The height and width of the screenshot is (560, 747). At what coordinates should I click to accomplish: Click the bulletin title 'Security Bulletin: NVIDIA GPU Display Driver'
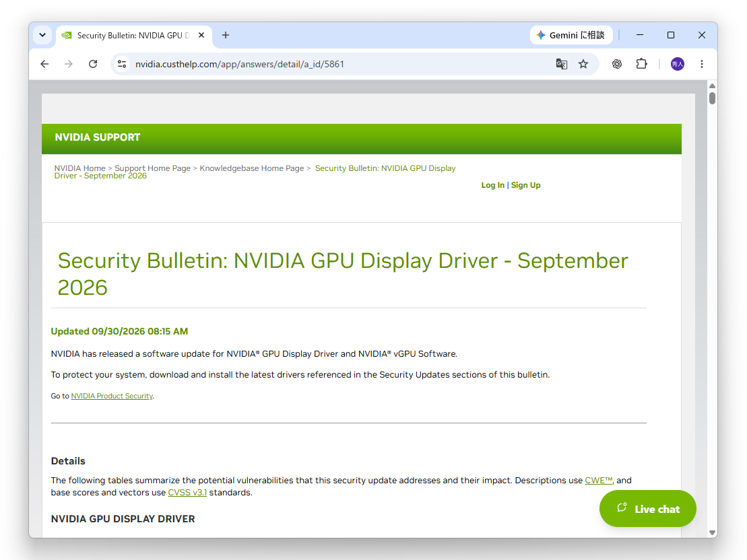(x=343, y=274)
